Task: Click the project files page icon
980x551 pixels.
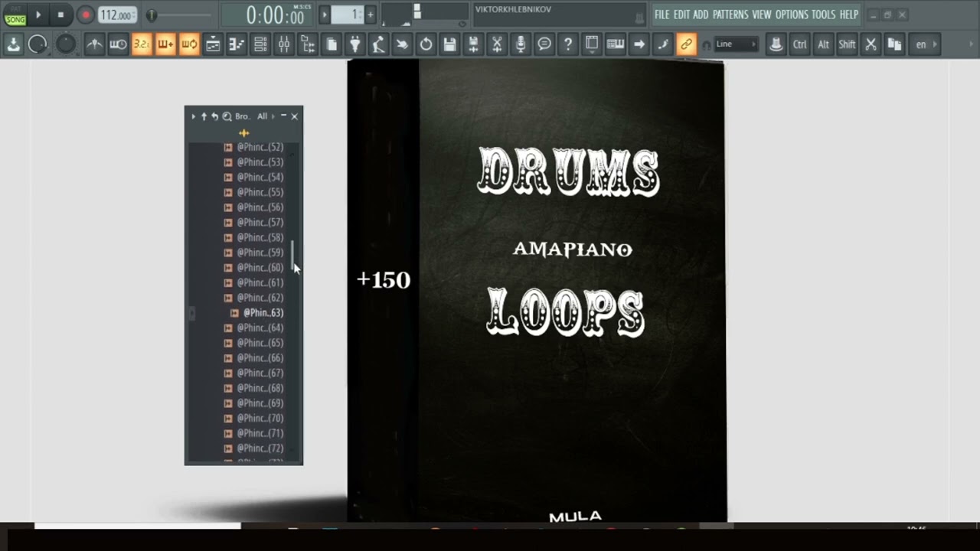Action: (332, 44)
